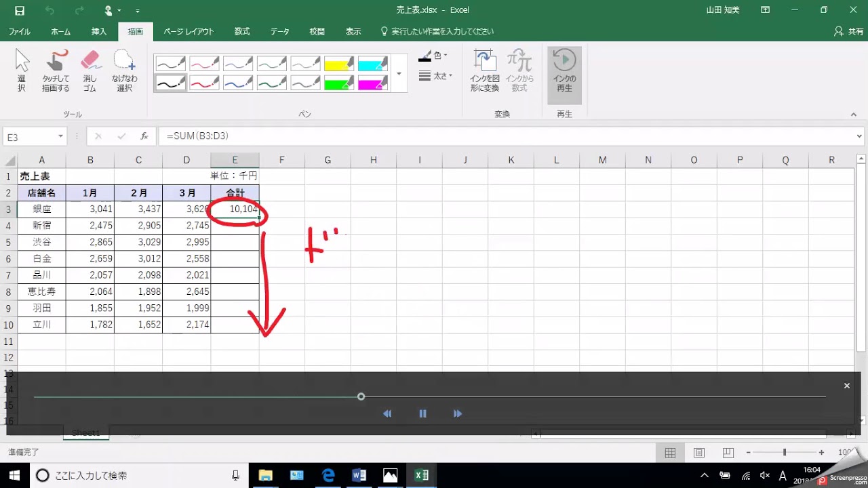
Task: Click the Select All corner of the worksheet
Action: pyautogui.click(x=9, y=161)
